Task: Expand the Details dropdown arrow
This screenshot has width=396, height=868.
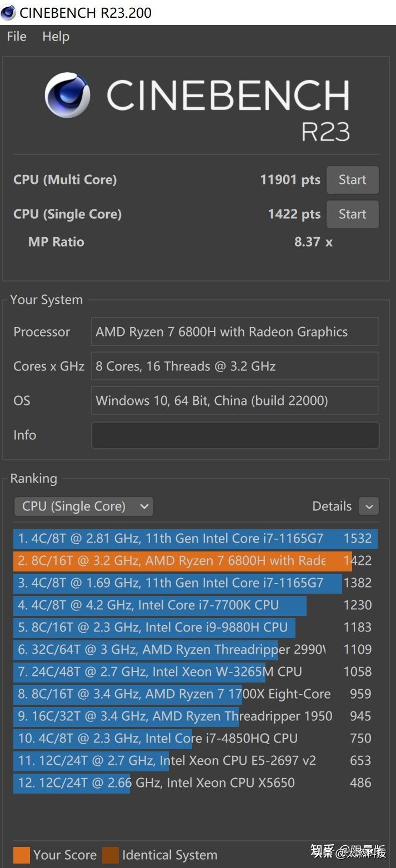Action: point(369,506)
